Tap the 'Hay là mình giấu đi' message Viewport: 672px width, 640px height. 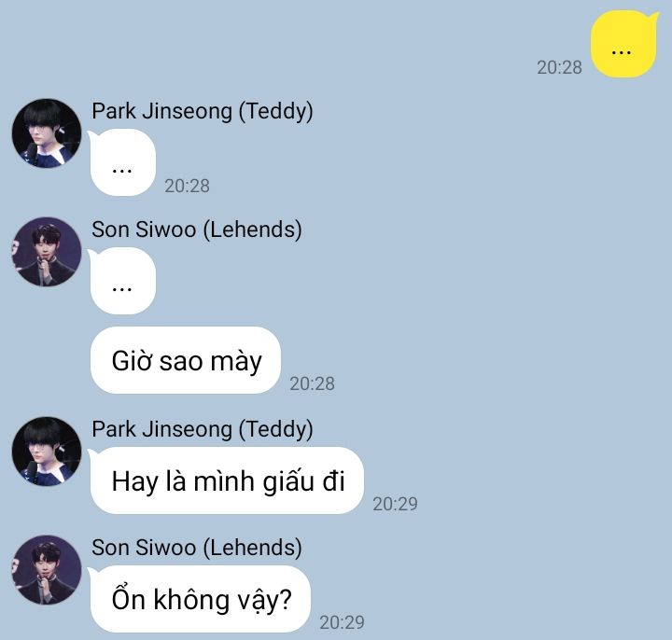coord(227,480)
